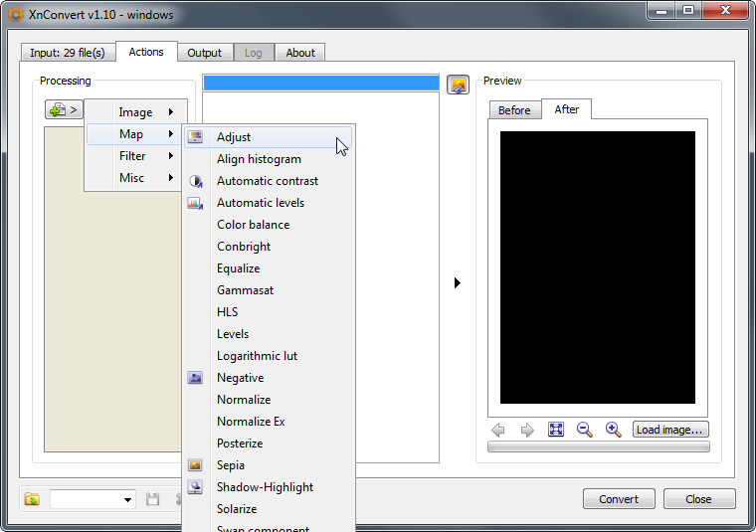
Task: Click the load script folder icon
Action: [x=33, y=499]
